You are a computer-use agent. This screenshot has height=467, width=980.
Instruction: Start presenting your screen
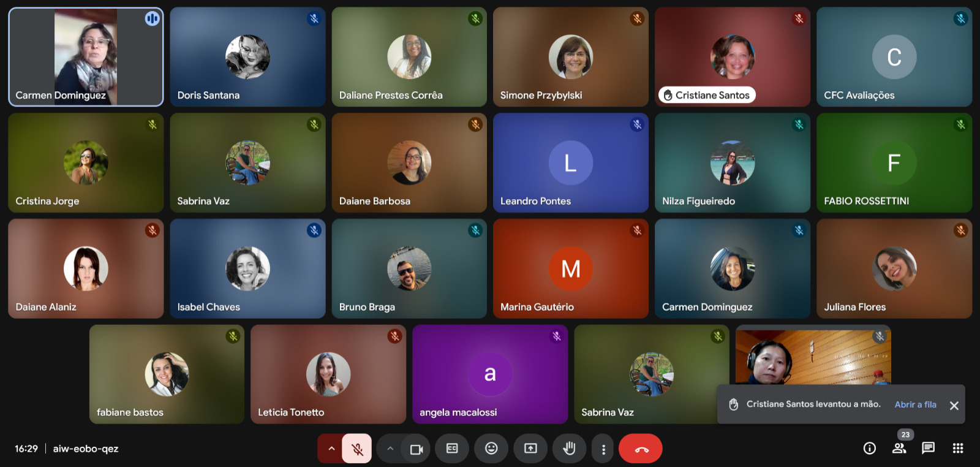coord(530,449)
